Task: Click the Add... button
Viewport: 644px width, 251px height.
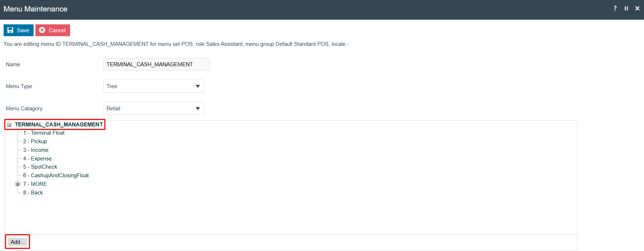Action: coord(18,242)
